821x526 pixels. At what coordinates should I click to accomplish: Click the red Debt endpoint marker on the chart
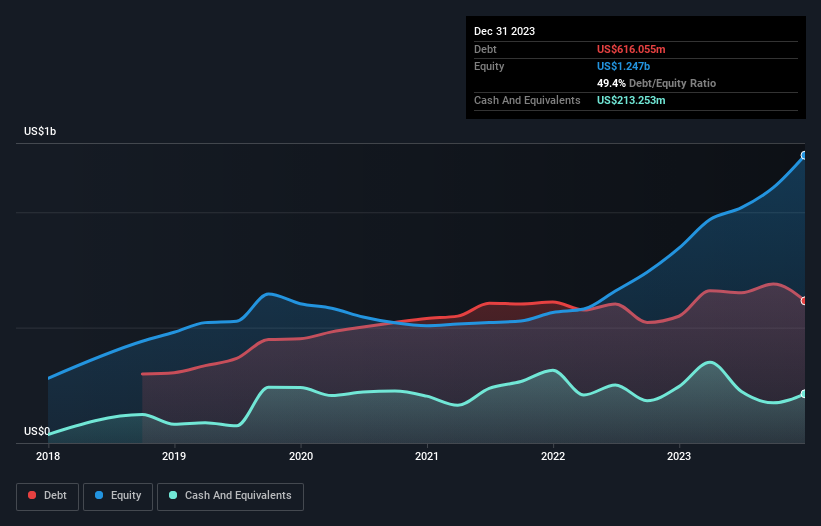pos(804,301)
